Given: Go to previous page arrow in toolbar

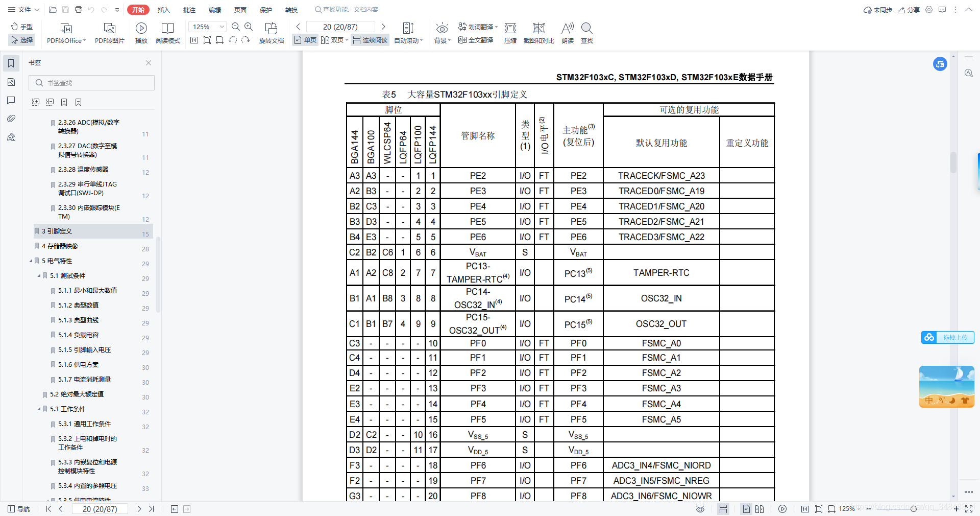Looking at the screenshot, I should coord(298,27).
